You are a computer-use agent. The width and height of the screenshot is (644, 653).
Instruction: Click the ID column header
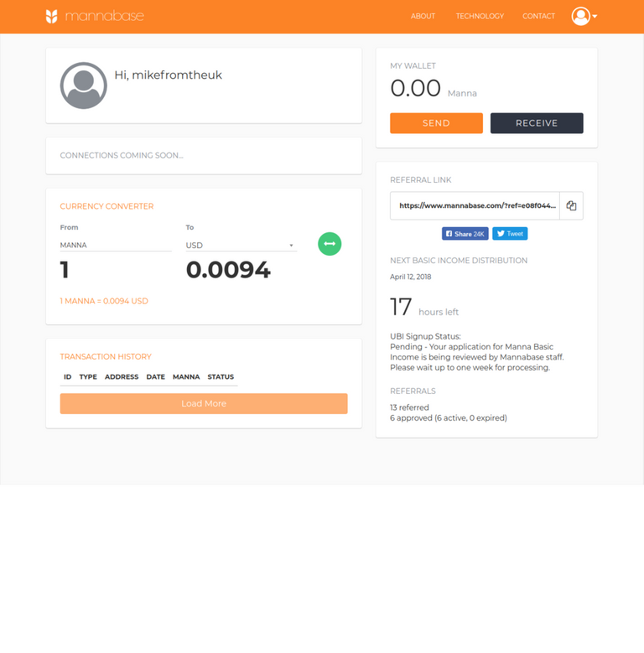coord(67,377)
